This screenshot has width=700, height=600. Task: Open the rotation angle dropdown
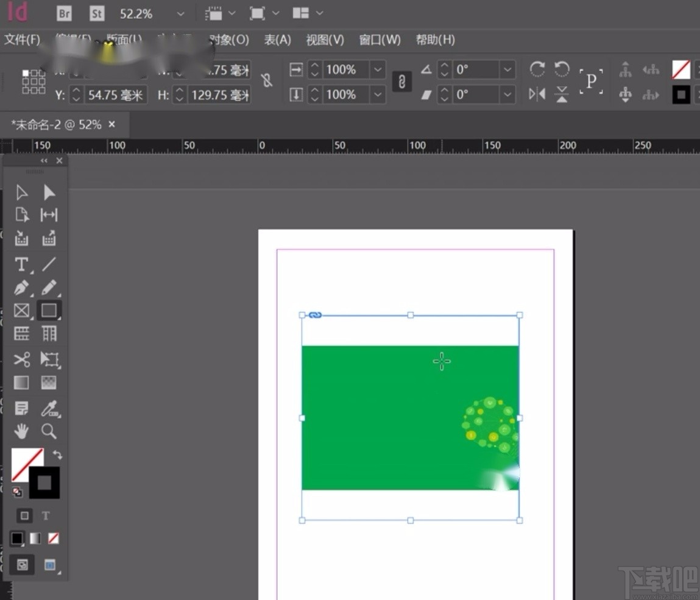pos(507,70)
